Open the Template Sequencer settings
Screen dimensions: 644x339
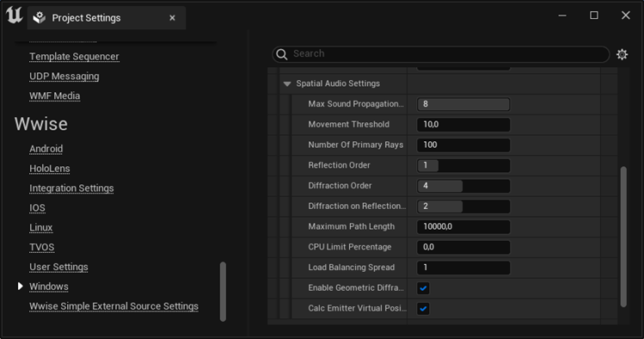tap(74, 57)
